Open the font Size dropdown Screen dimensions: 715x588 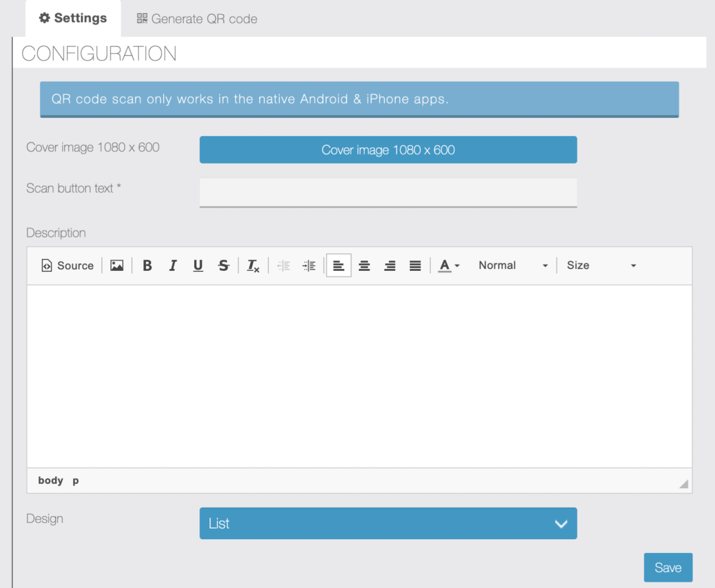(x=601, y=265)
